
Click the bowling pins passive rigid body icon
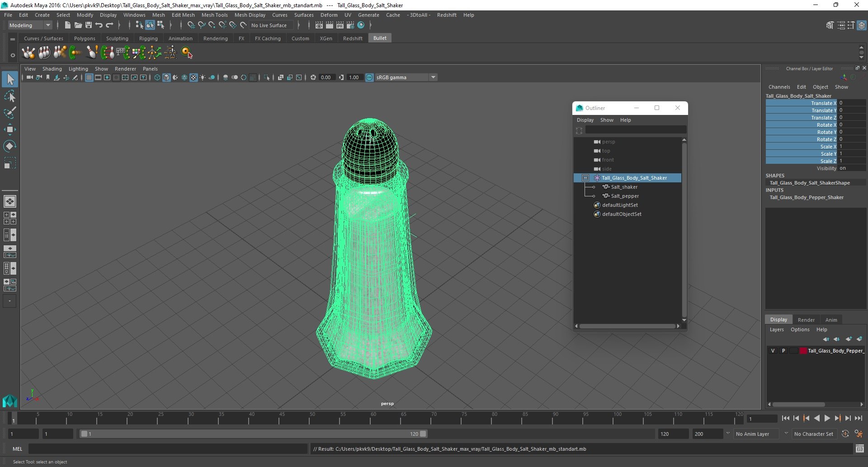coord(44,52)
